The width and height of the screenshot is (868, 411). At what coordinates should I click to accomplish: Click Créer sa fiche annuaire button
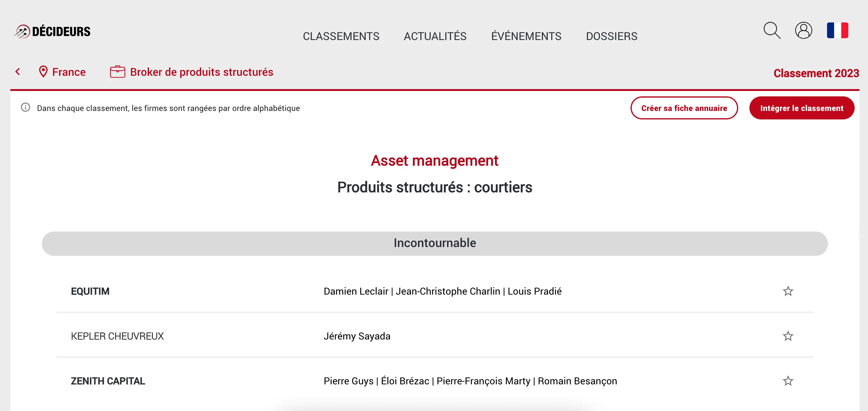click(684, 108)
